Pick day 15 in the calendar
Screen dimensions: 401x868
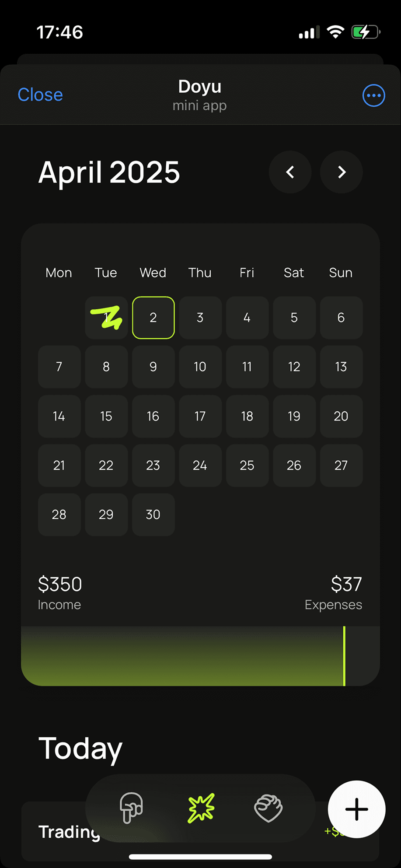106,416
